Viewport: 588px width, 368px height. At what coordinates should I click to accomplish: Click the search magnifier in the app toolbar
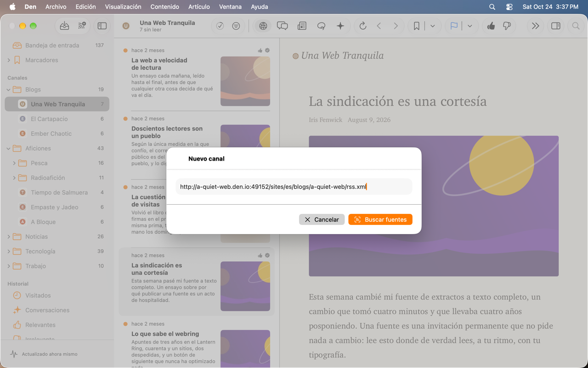click(576, 26)
